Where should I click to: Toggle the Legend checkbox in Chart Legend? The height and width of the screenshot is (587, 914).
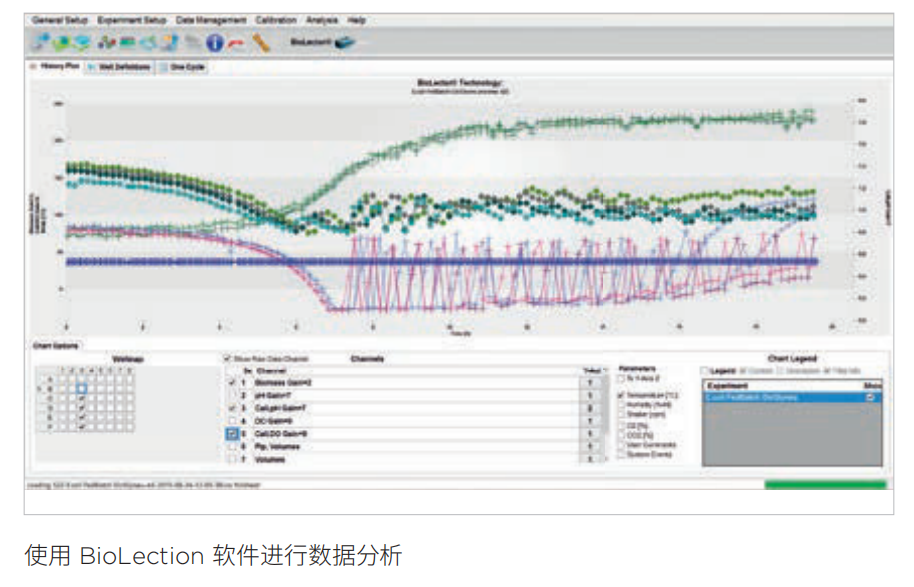click(705, 371)
